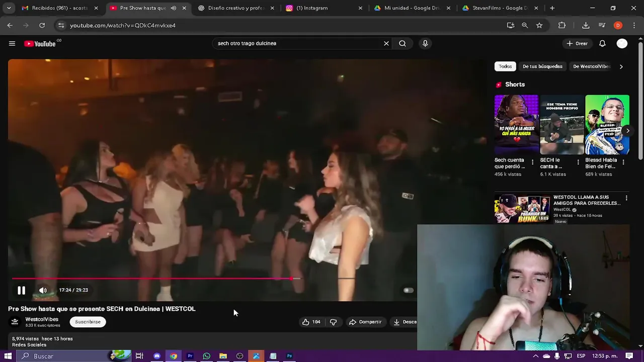Image resolution: width=644 pixels, height=362 pixels.
Task: Install the page as app icon
Action: coord(511,25)
